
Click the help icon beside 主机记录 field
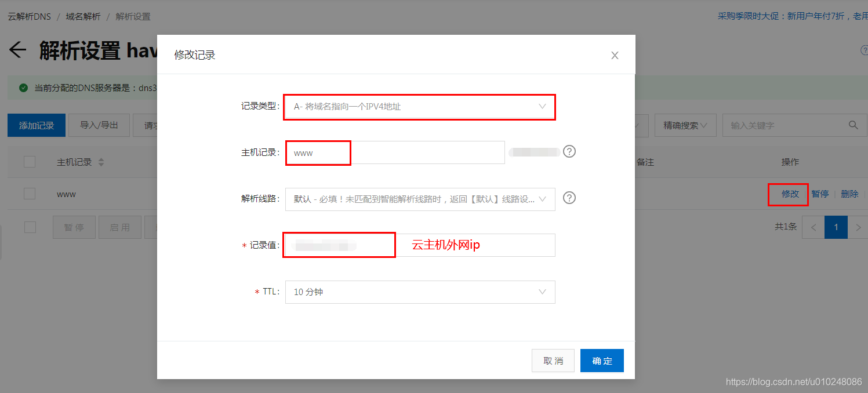[x=569, y=151]
